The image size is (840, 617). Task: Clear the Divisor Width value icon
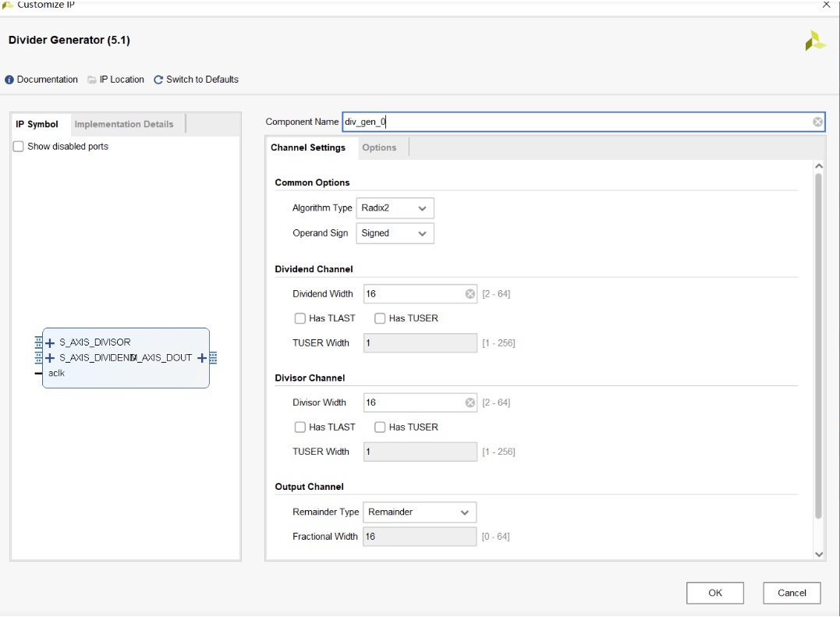pos(470,402)
